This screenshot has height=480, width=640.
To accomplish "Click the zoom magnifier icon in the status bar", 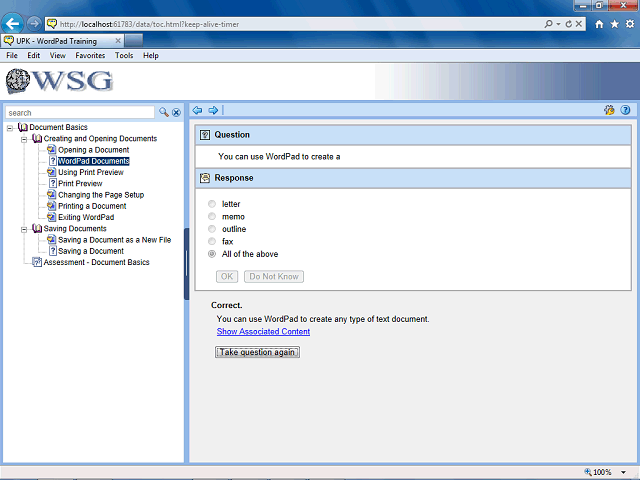I will [588, 472].
